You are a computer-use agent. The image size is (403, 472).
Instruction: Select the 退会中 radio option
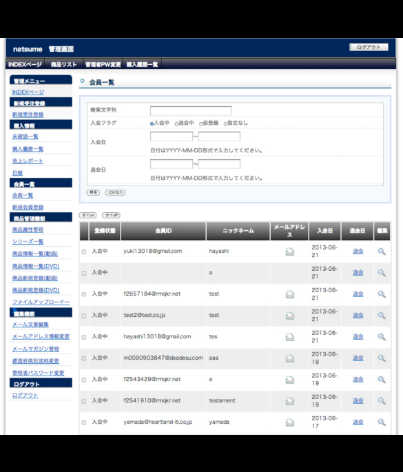pyautogui.click(x=176, y=123)
